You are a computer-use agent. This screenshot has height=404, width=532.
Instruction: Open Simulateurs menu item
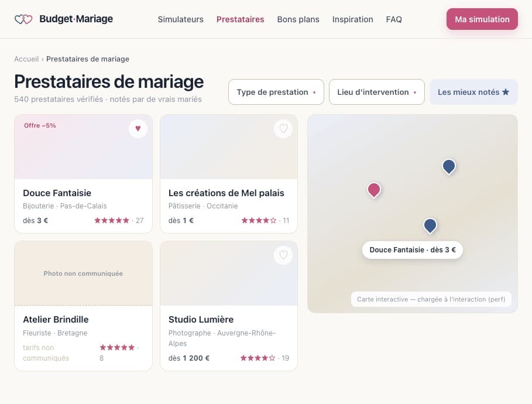(180, 19)
